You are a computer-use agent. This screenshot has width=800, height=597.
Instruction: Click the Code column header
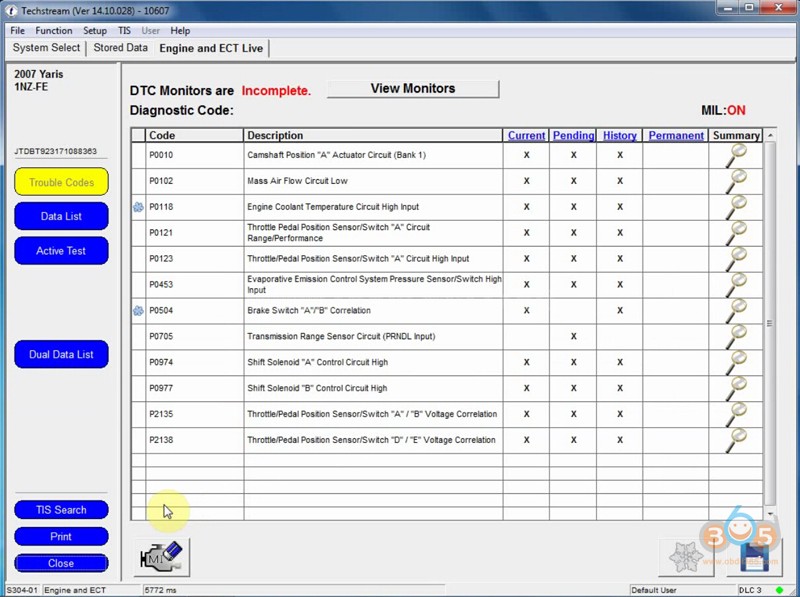pyautogui.click(x=194, y=135)
